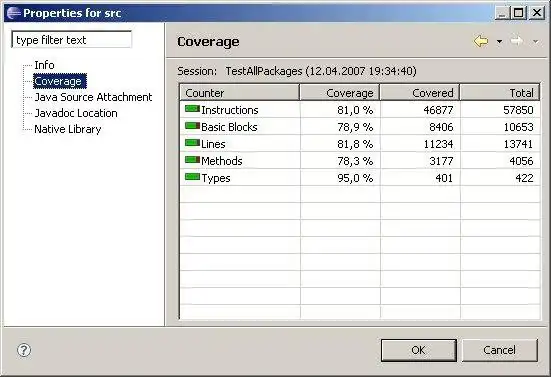Click the Coverage page heading
Viewport: 551px width, 377px height.
click(208, 42)
